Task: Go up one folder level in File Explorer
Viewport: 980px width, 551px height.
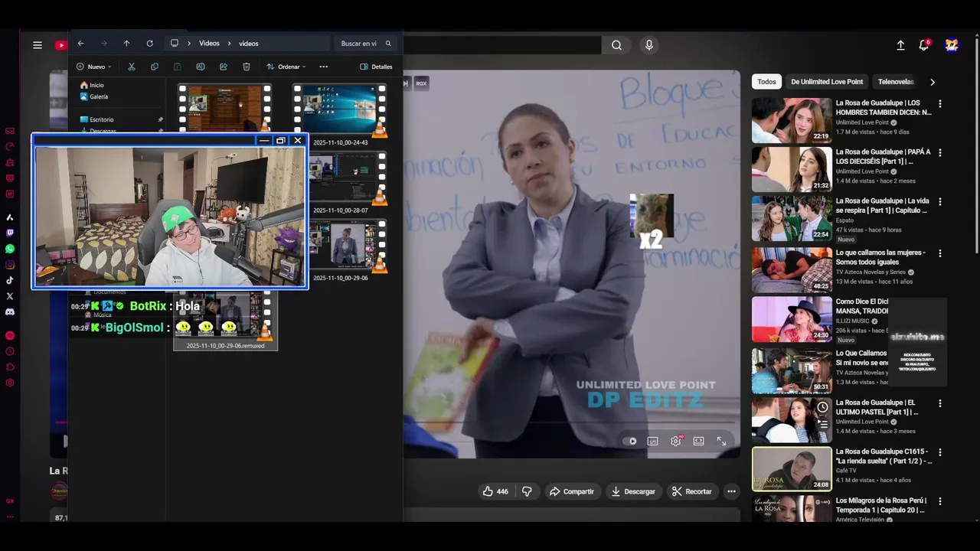Action: click(127, 44)
